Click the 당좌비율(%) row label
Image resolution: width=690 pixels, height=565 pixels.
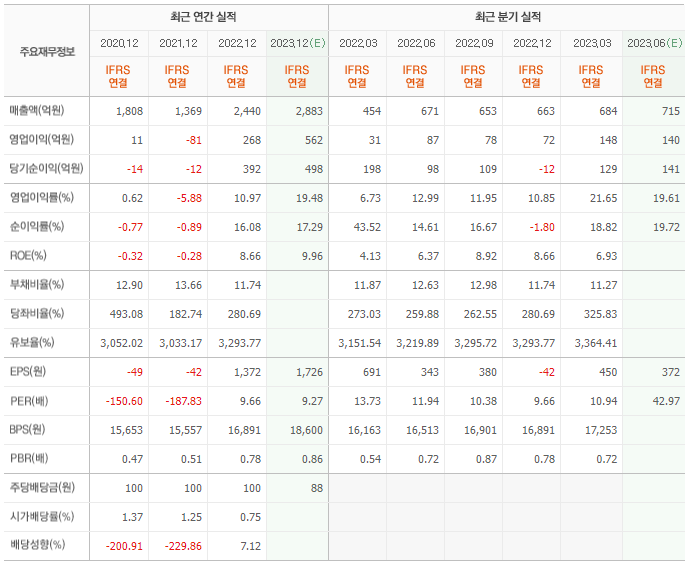click(x=37, y=314)
